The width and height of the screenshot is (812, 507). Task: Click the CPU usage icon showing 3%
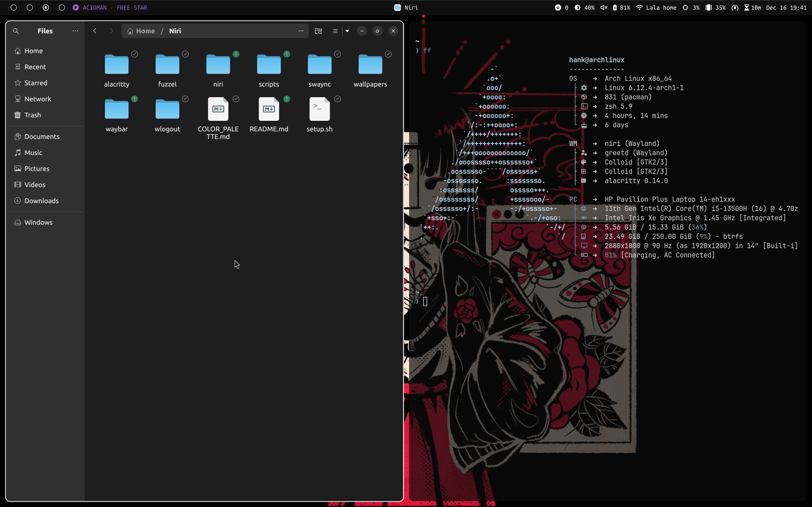pos(685,7)
